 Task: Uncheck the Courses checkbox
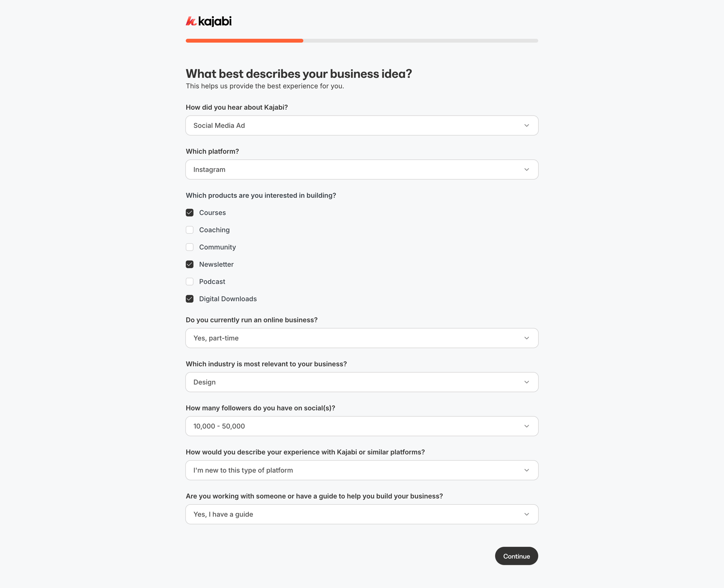(x=190, y=212)
